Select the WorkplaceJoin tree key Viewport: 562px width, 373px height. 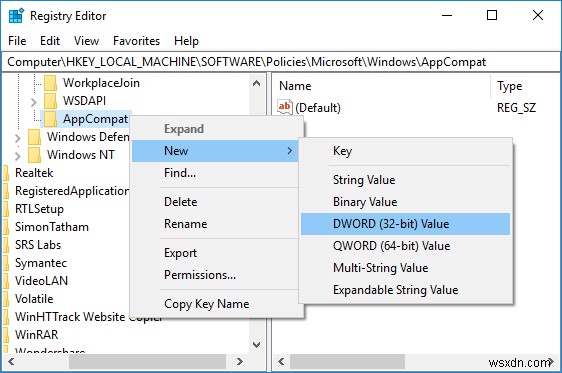pos(101,83)
